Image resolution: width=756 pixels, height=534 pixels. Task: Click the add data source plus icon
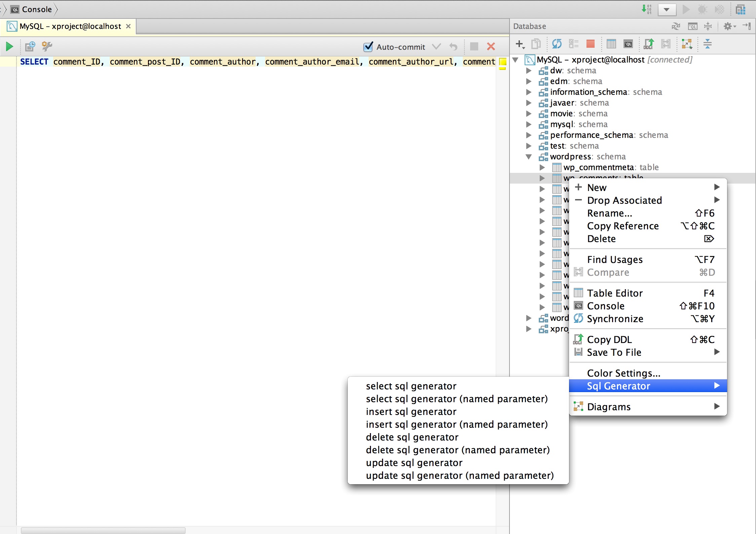520,44
